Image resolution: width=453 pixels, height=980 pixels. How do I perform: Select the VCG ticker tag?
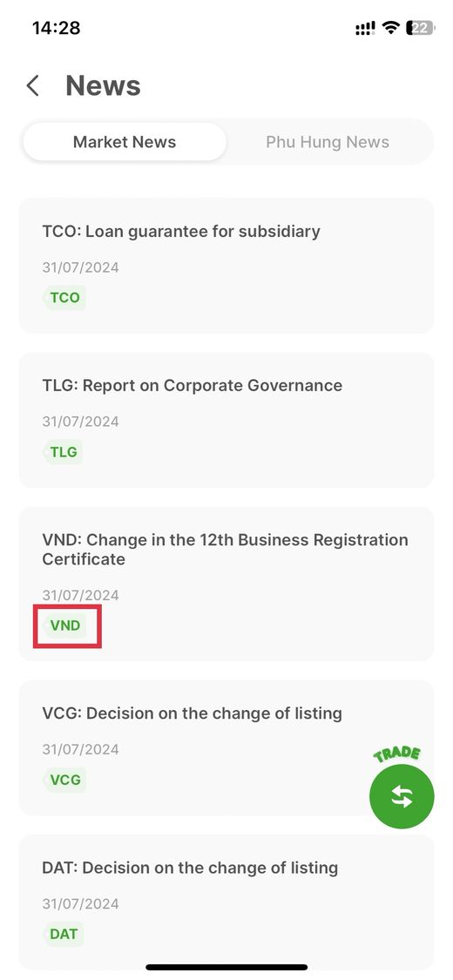coord(65,780)
